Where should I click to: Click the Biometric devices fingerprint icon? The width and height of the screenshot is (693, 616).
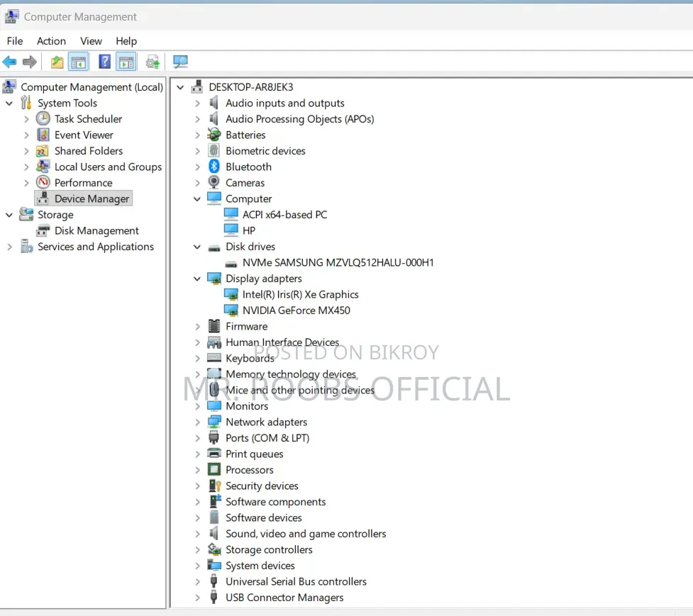tap(214, 150)
